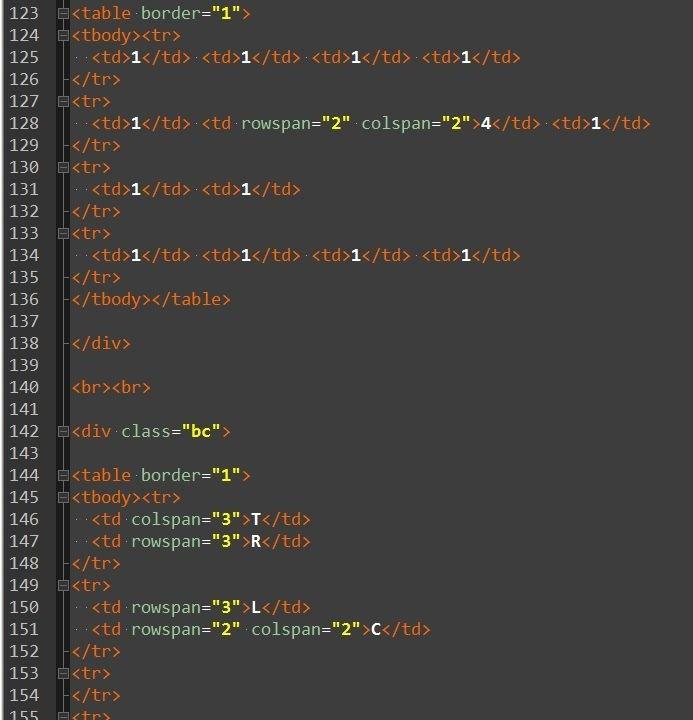This screenshot has height=720, width=693.
Task: Click the third <td>1</td> on line 134
Action: (361, 256)
